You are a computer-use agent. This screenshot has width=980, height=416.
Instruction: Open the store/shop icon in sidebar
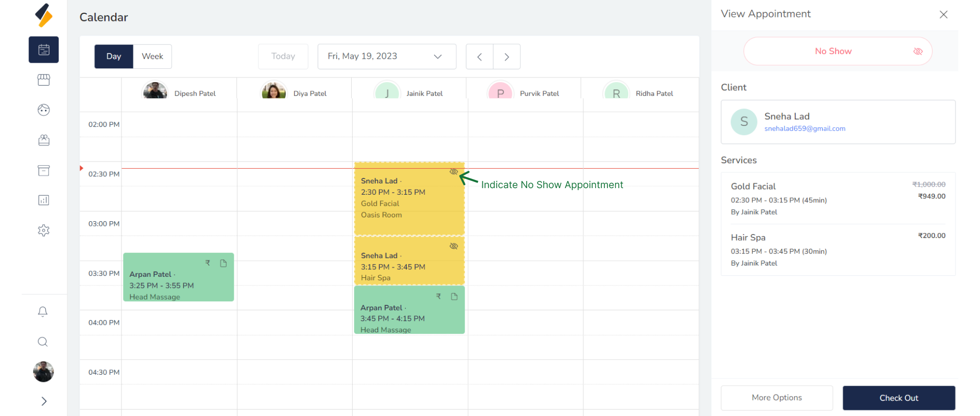point(44,80)
